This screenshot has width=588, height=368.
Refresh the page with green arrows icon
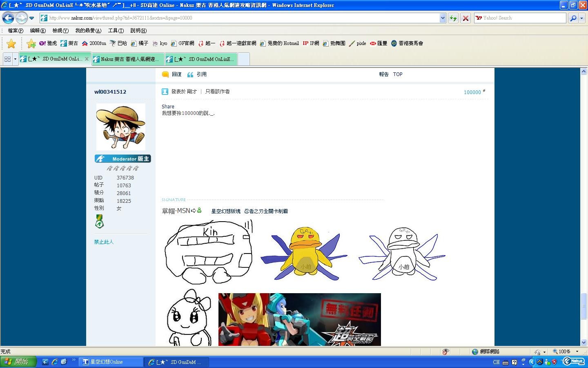tap(453, 18)
